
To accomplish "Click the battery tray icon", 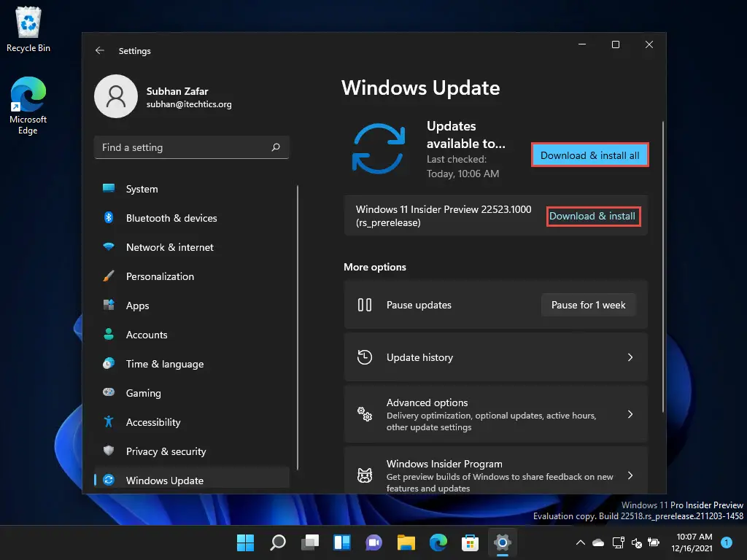I will pos(654,542).
